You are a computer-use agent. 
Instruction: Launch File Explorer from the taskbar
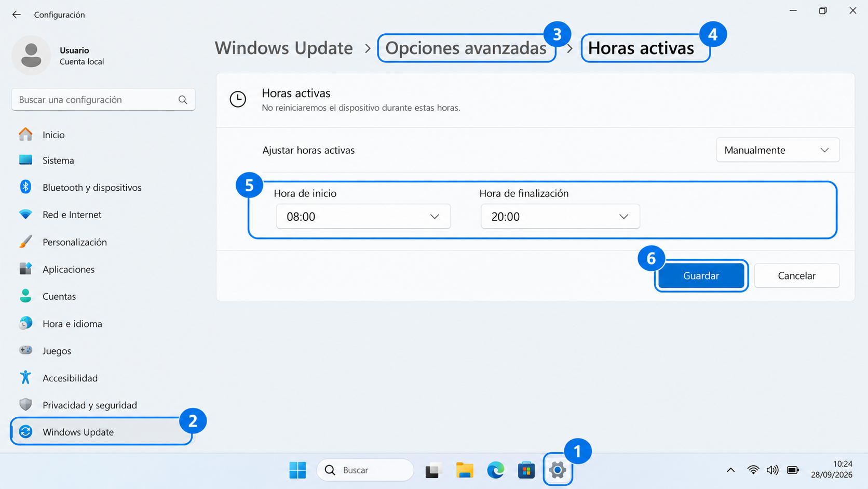click(465, 470)
